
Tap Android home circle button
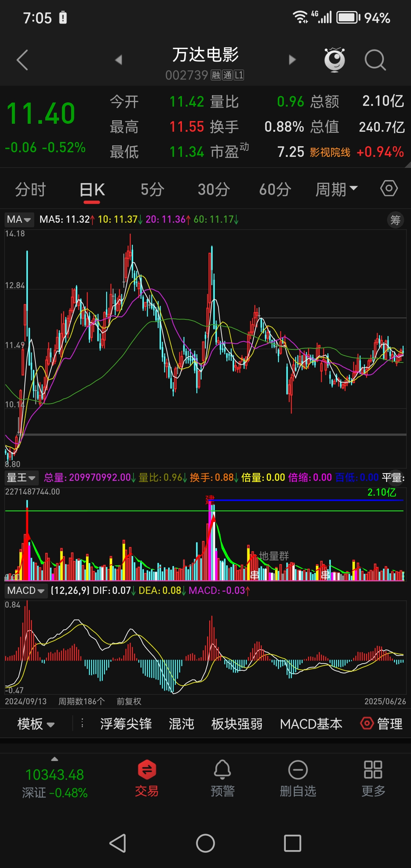tap(205, 843)
